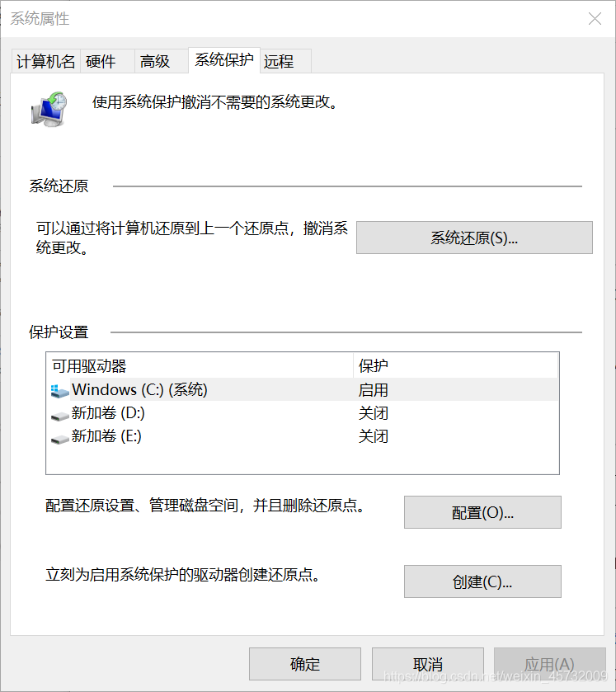This screenshot has height=692, width=616.
Task: Click the 使用系统保护撤消不需要的系统更改 description
Action: click(215, 102)
